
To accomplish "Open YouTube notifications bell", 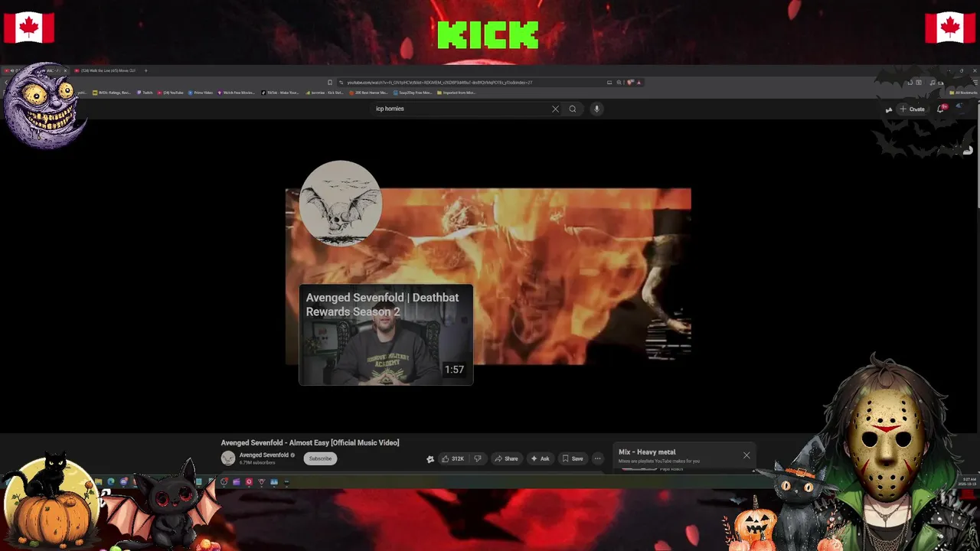I will tap(941, 109).
